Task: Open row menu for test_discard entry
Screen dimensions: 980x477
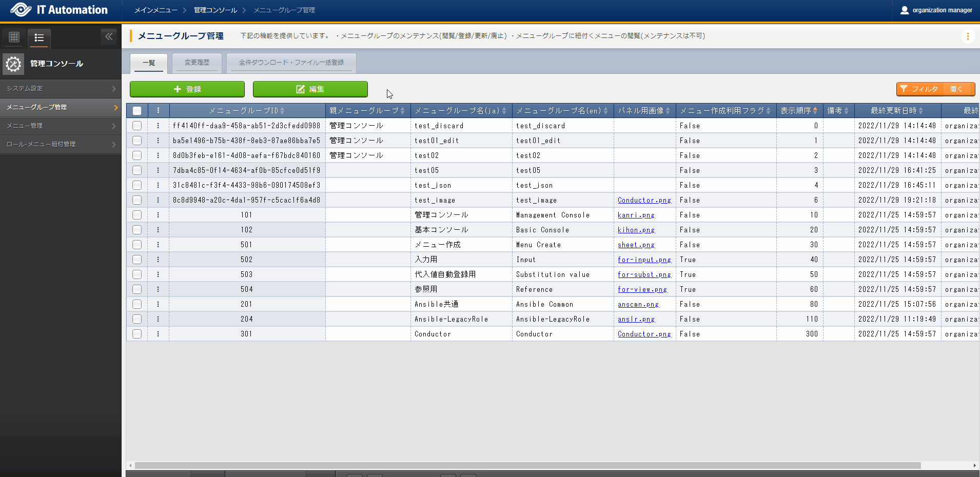Action: pos(158,126)
